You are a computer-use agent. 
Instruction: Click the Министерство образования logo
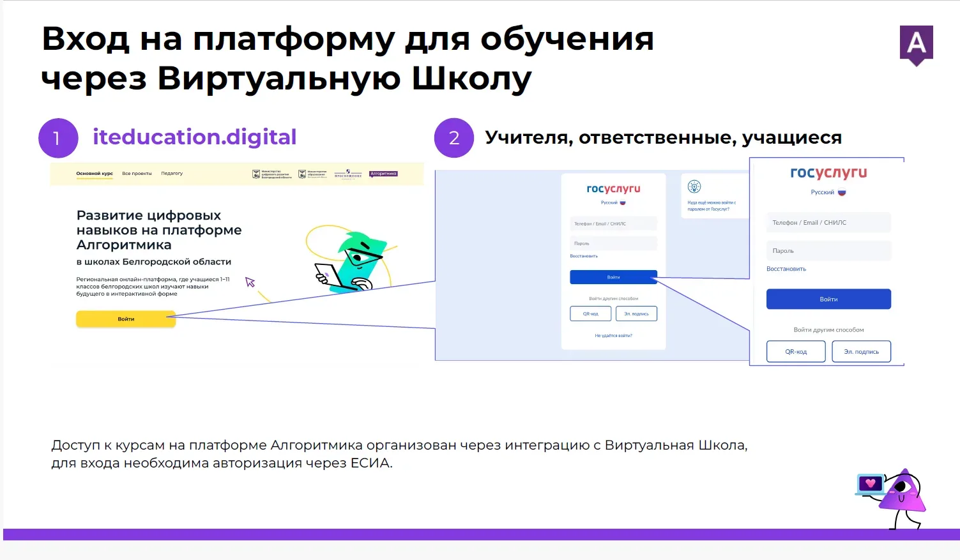click(x=313, y=174)
